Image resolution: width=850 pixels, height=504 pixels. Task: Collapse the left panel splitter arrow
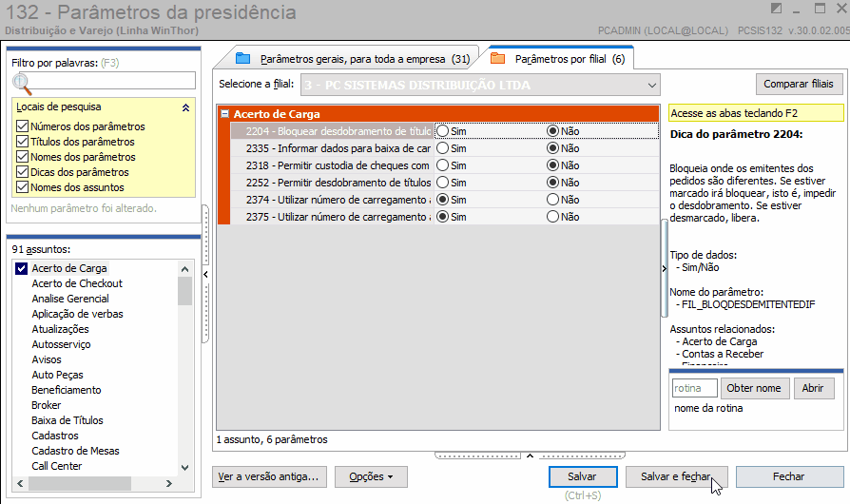click(x=205, y=274)
